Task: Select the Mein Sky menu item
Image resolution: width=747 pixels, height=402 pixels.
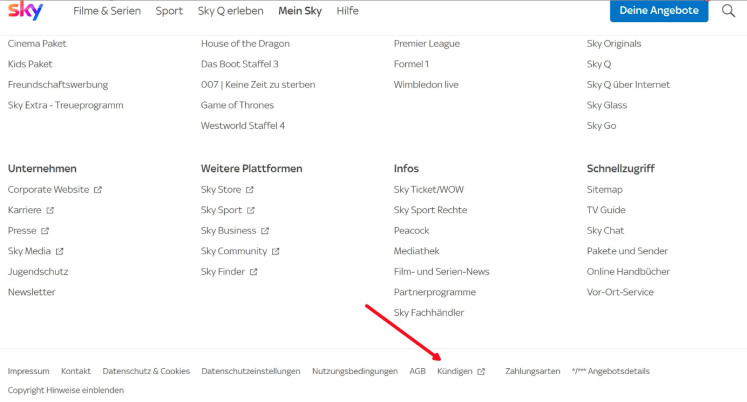Action: click(300, 10)
